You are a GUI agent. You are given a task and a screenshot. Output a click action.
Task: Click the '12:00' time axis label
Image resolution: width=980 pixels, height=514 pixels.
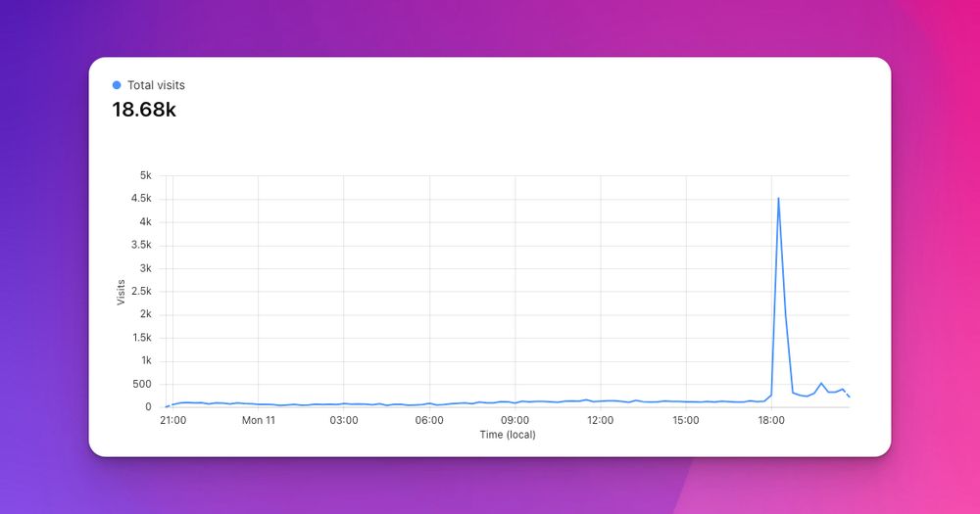[601, 420]
